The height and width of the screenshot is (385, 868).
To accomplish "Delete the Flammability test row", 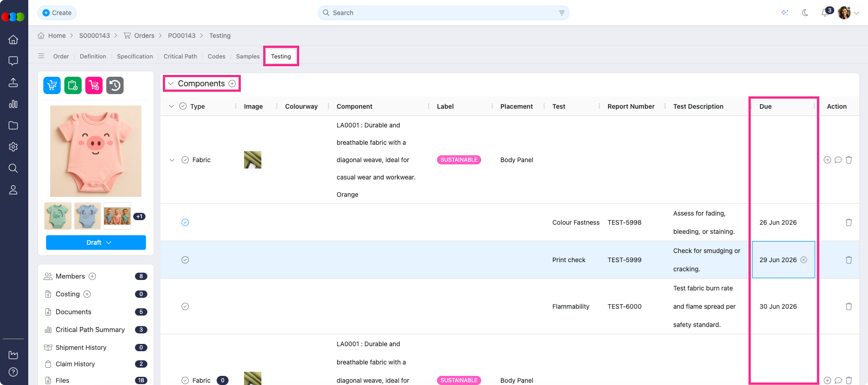I will [x=849, y=306].
